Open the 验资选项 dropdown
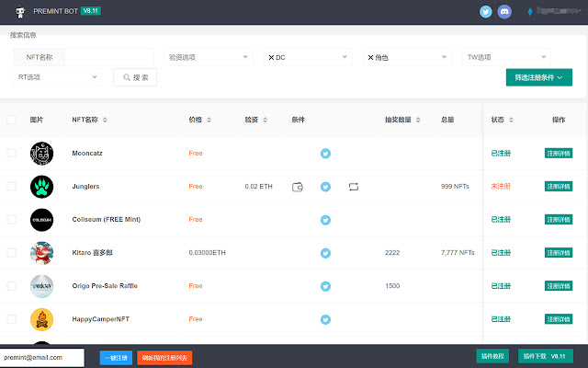 [x=209, y=57]
